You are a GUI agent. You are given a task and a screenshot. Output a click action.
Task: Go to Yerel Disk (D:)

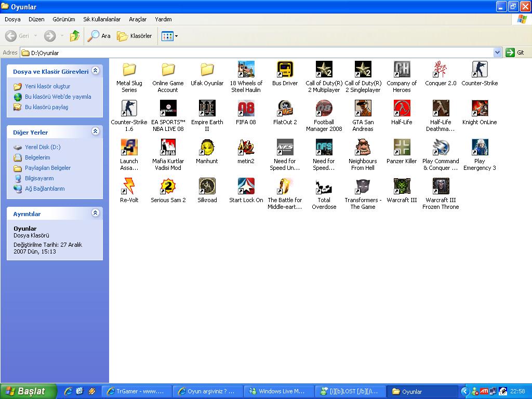(43, 147)
